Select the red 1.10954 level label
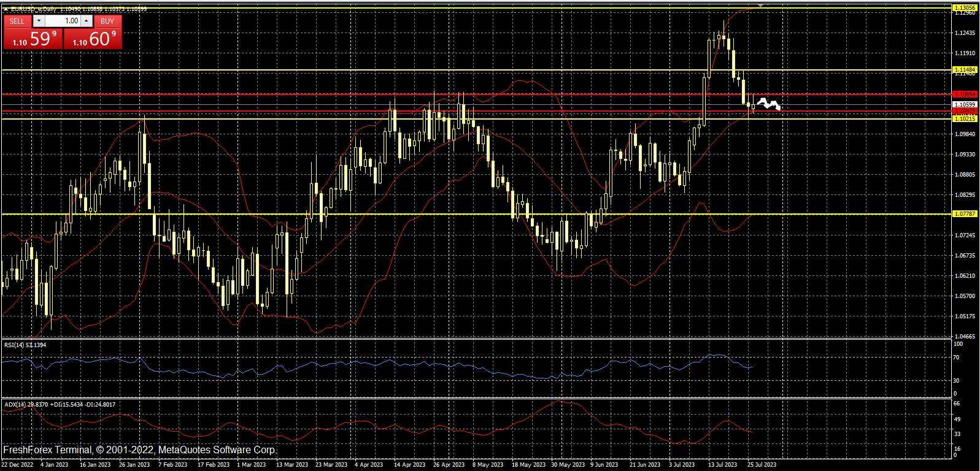 964,94
